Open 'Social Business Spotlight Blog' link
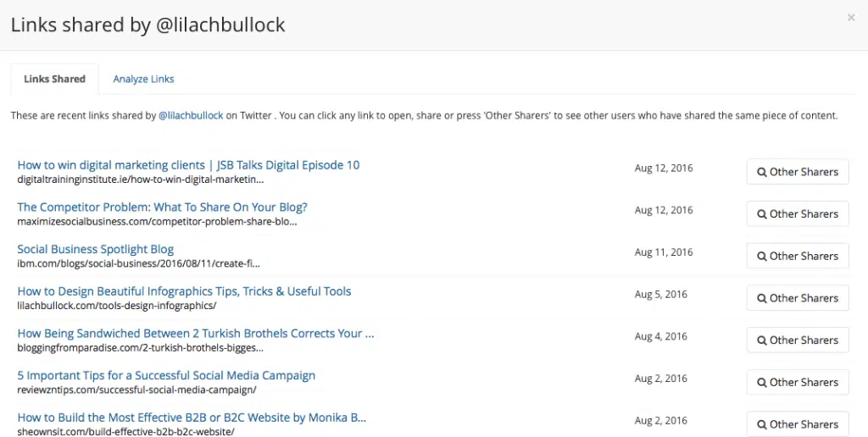Image resolution: width=868 pixels, height=437 pixels. pos(95,249)
